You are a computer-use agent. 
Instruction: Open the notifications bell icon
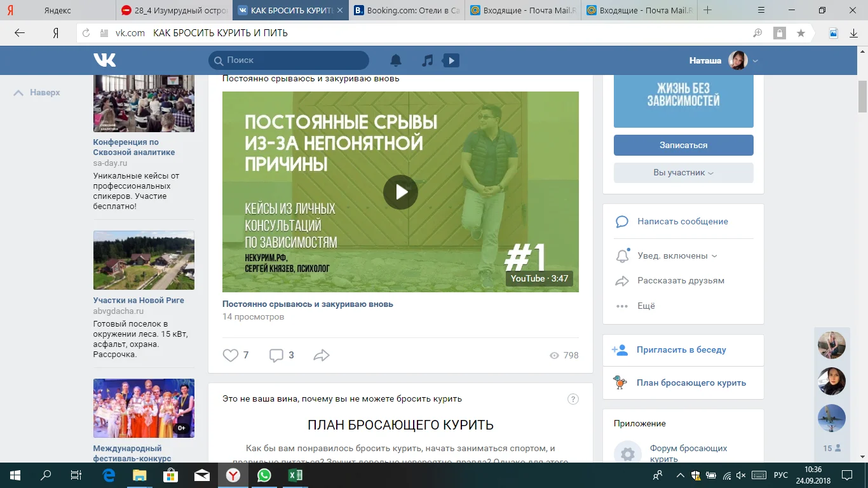[x=396, y=60]
